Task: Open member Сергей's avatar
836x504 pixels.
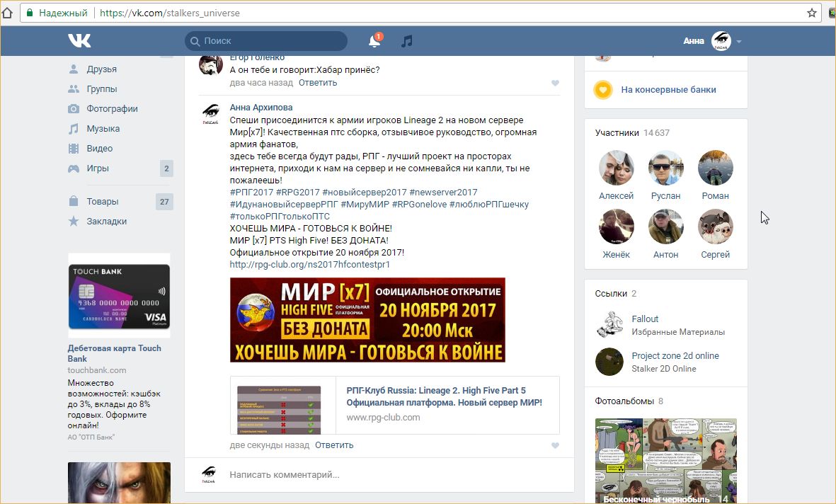Action: [x=716, y=227]
